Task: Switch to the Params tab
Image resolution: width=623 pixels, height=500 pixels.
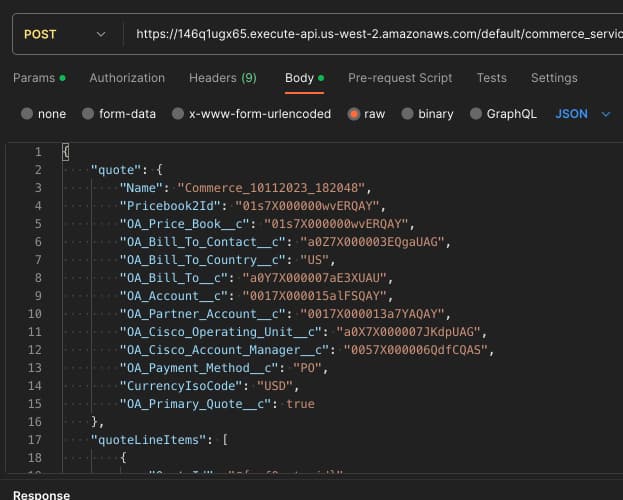Action: [39, 78]
